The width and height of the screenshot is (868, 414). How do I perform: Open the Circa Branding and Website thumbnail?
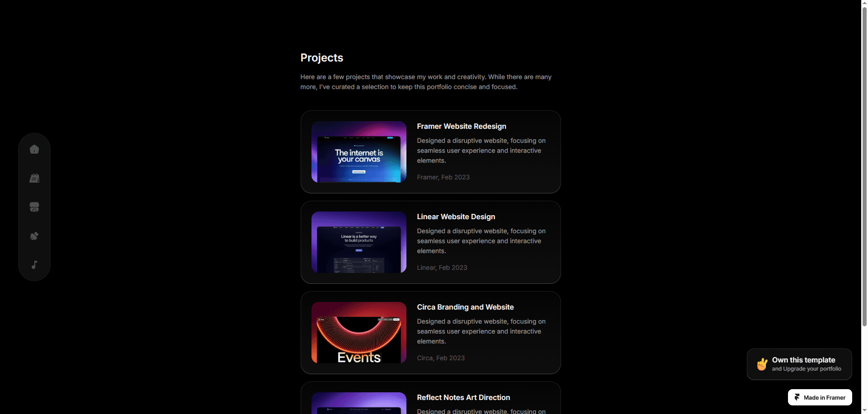359,333
